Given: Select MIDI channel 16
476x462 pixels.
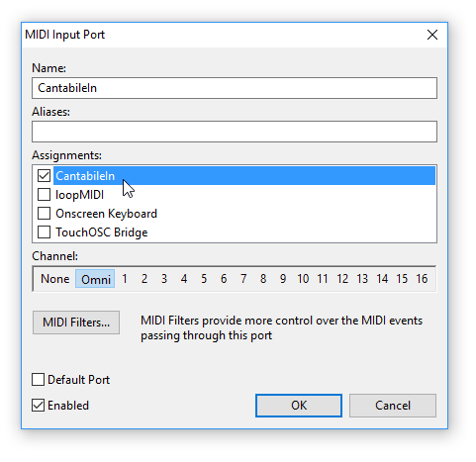Looking at the screenshot, I should [x=422, y=279].
